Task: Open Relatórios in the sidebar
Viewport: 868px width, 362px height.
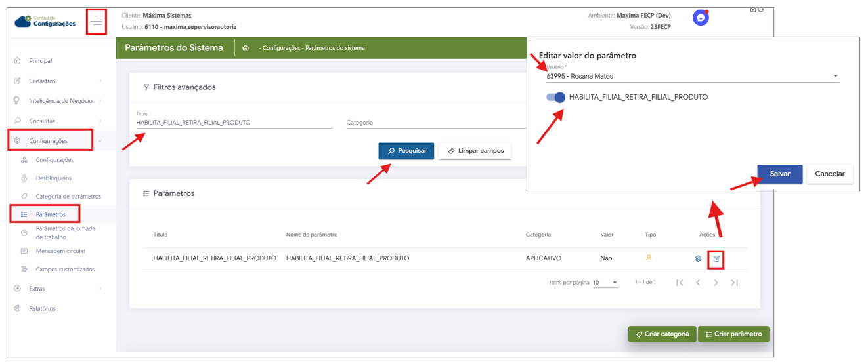Action: tap(42, 308)
